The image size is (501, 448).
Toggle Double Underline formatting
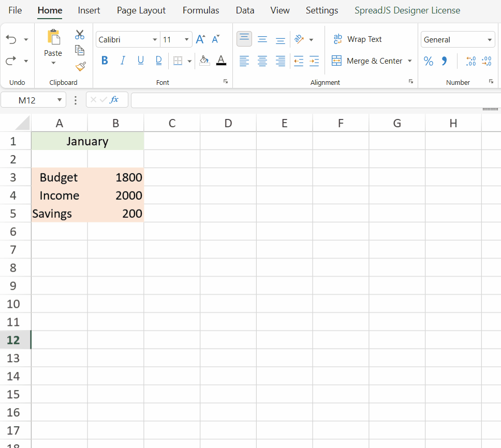(x=159, y=61)
